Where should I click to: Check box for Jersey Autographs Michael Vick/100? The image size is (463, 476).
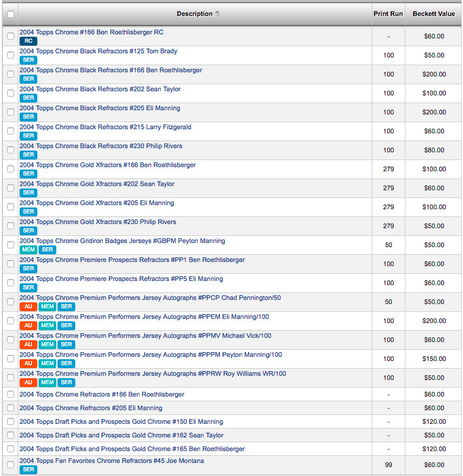click(x=11, y=340)
